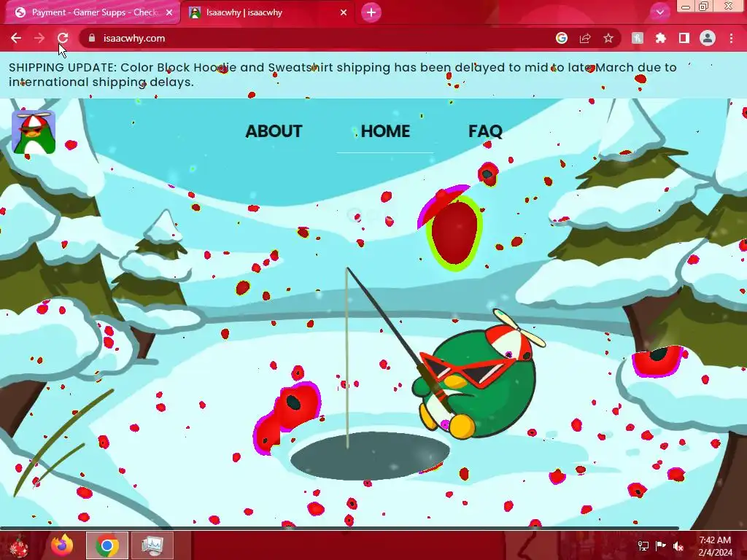
Task: Bookmark this page with the star
Action: pyautogui.click(x=608, y=38)
